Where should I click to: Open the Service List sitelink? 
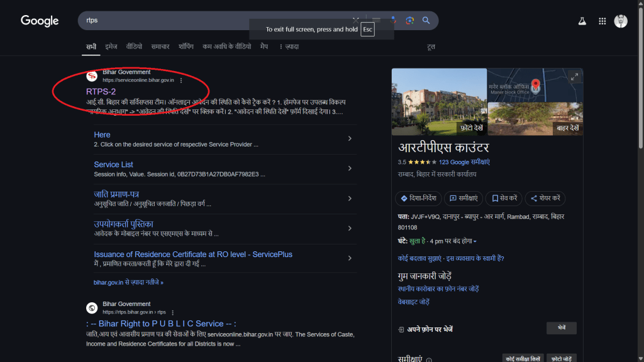click(113, 165)
